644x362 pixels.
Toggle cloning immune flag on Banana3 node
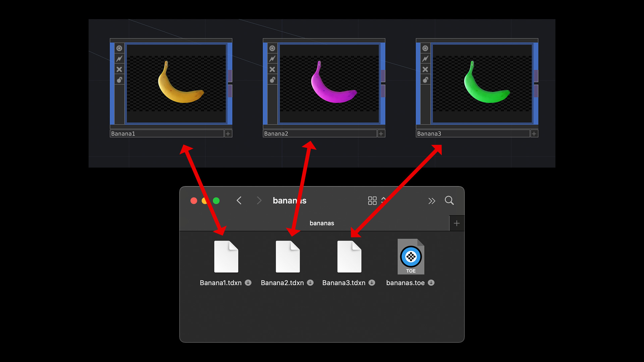tap(425, 59)
